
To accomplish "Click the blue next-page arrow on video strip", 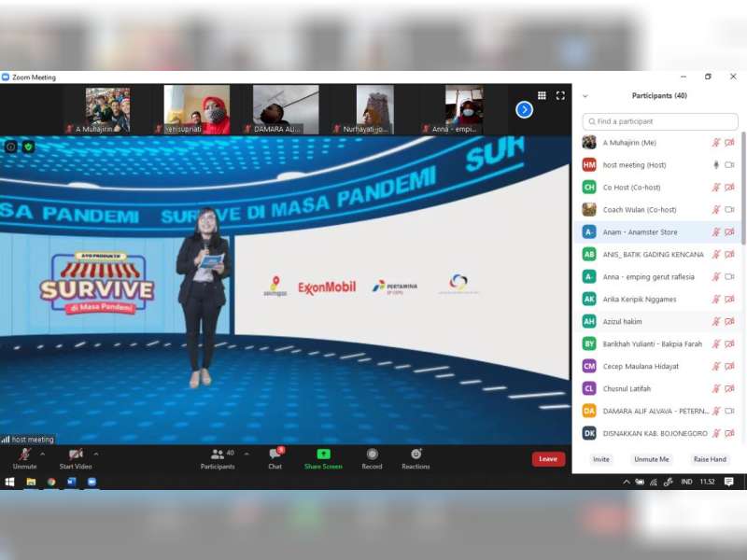I will (x=524, y=109).
